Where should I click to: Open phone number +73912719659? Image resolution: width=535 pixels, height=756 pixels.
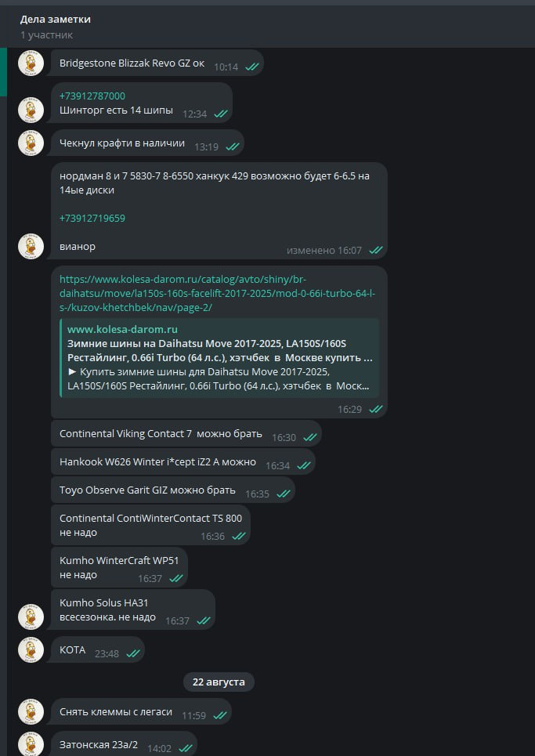[92, 218]
